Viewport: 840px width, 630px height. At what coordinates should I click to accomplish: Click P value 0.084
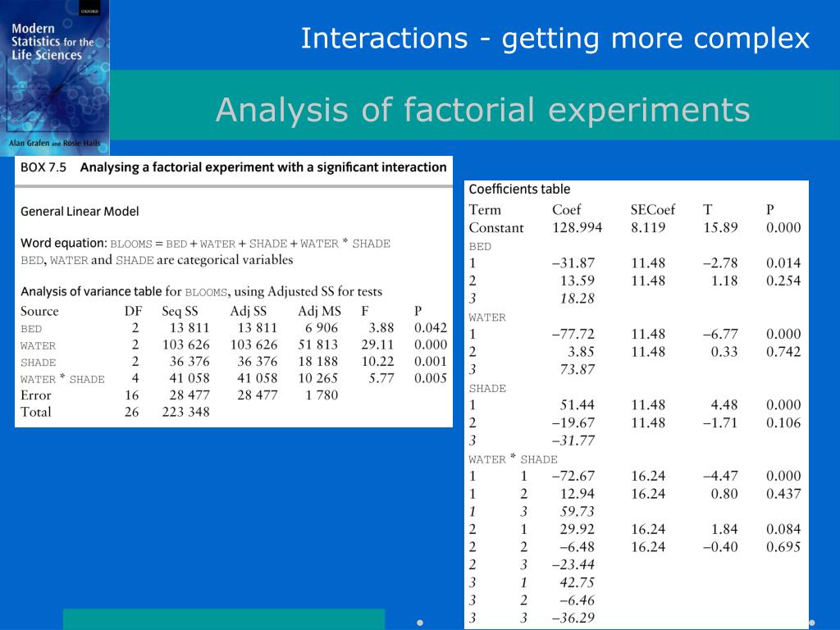tap(783, 529)
